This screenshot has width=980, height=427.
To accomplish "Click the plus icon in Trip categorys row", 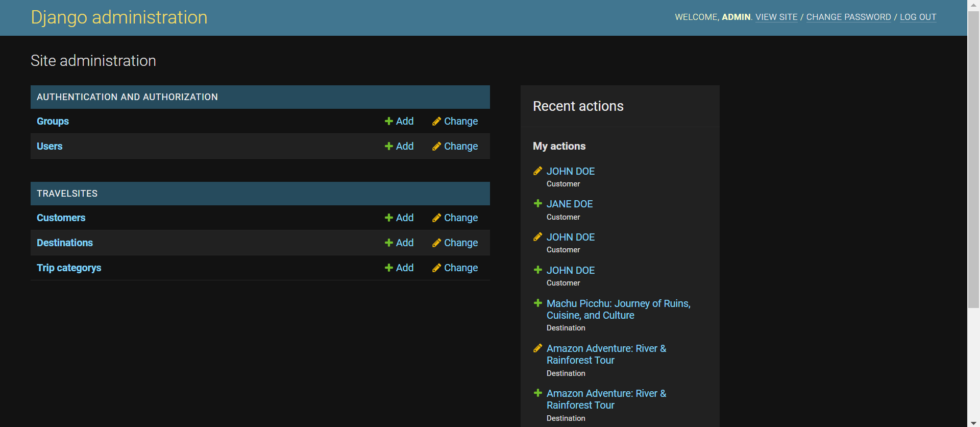I will click(388, 268).
